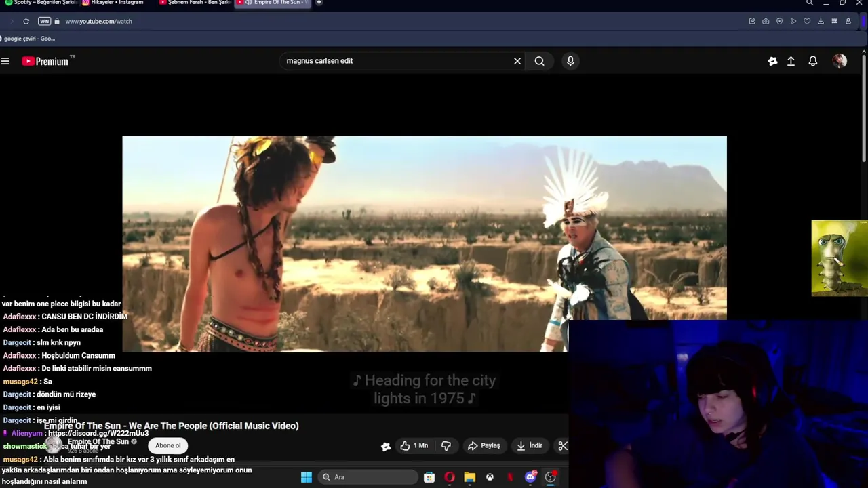Screen dimensions: 868x488
Task: Click the discord.gg/W222mUu3 chat link
Action: point(98,434)
